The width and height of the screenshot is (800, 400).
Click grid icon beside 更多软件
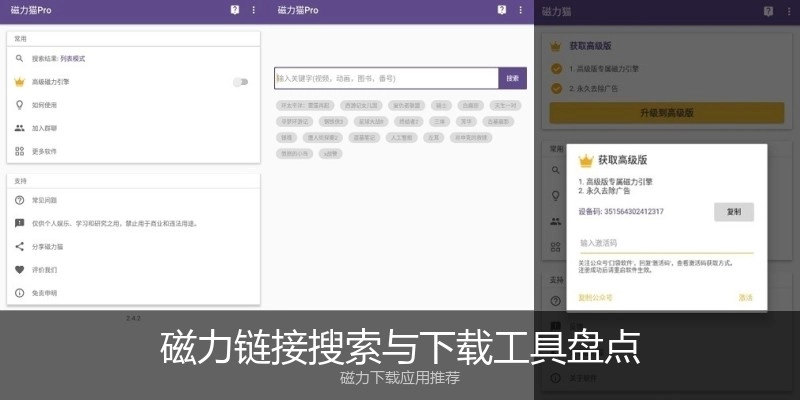point(19,151)
